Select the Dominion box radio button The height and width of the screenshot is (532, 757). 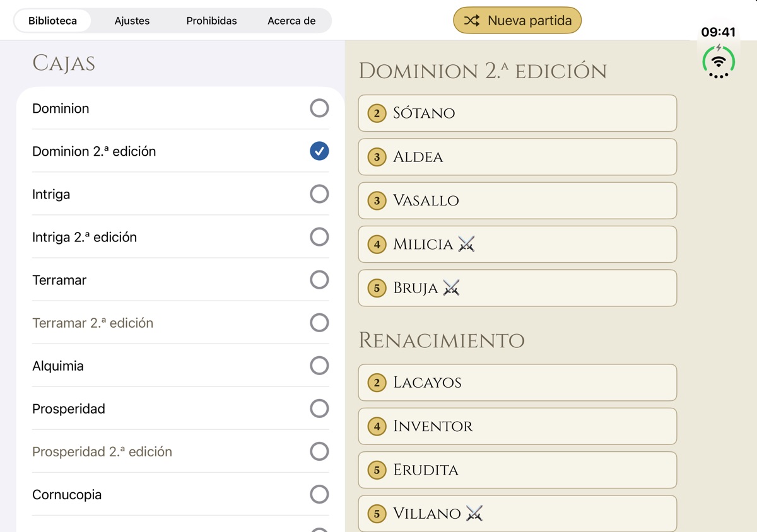point(319,108)
